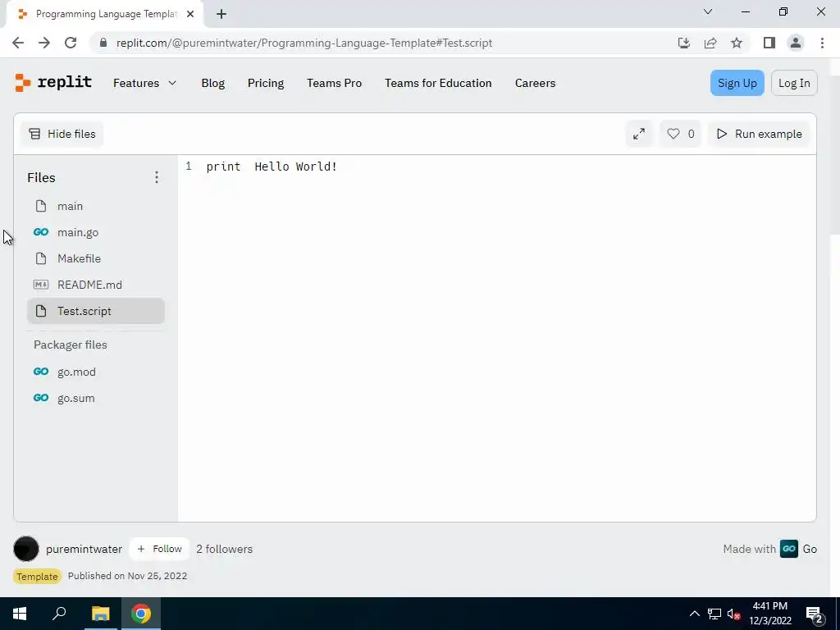
Task: Like this repl with the heart
Action: [680, 134]
